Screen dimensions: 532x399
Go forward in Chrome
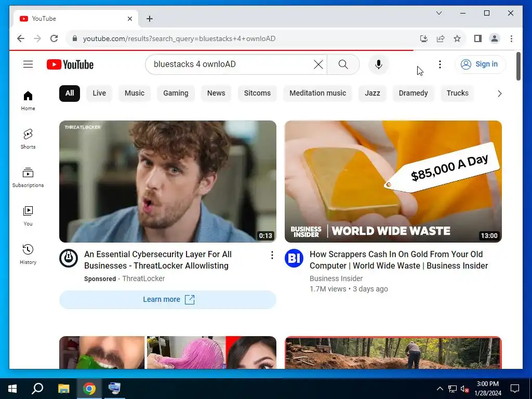[x=37, y=38]
